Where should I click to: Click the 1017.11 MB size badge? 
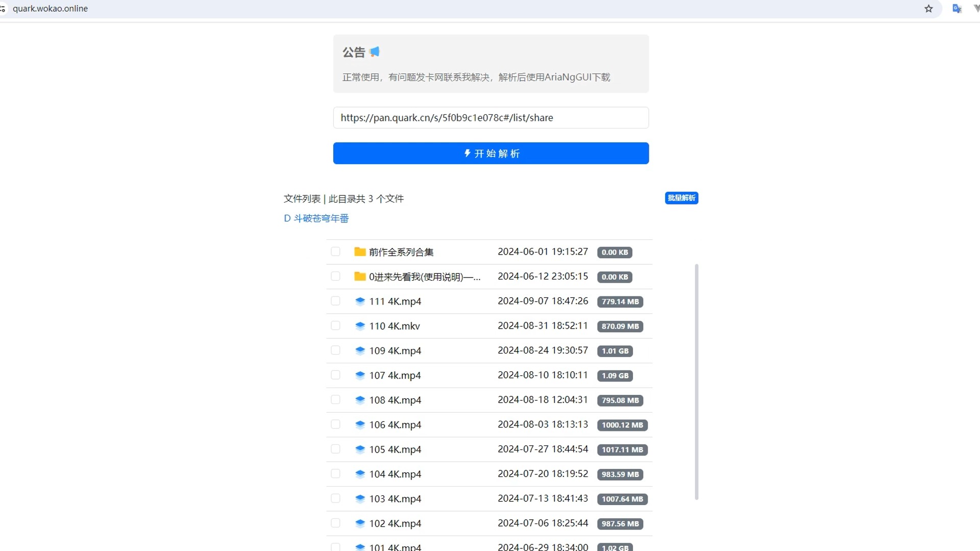(x=622, y=449)
